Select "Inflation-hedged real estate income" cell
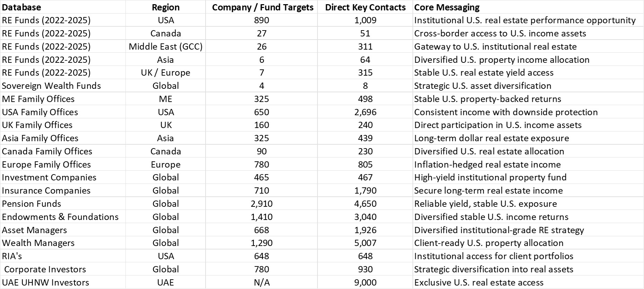 [x=487, y=164]
